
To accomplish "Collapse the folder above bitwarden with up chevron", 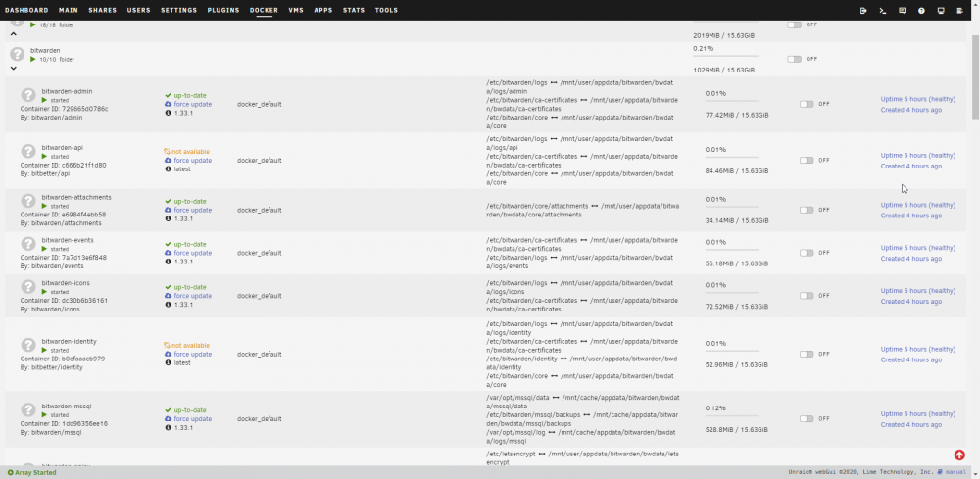I will (14, 34).
